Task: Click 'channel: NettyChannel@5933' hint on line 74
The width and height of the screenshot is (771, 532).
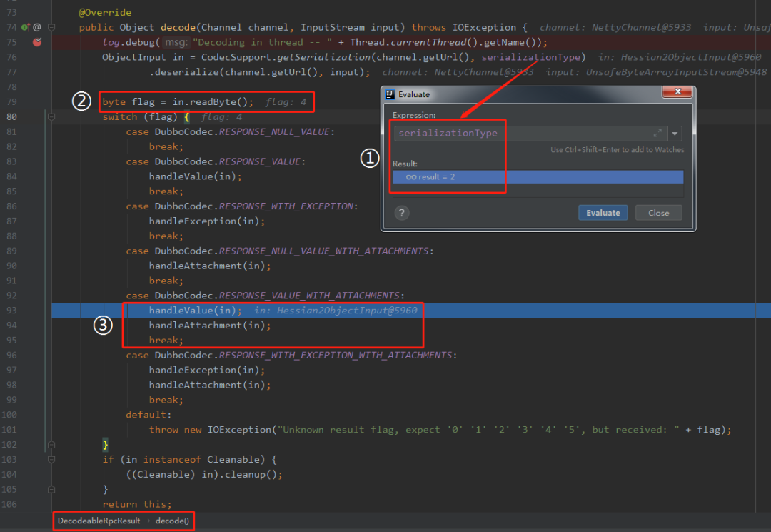Action: pyautogui.click(x=615, y=28)
